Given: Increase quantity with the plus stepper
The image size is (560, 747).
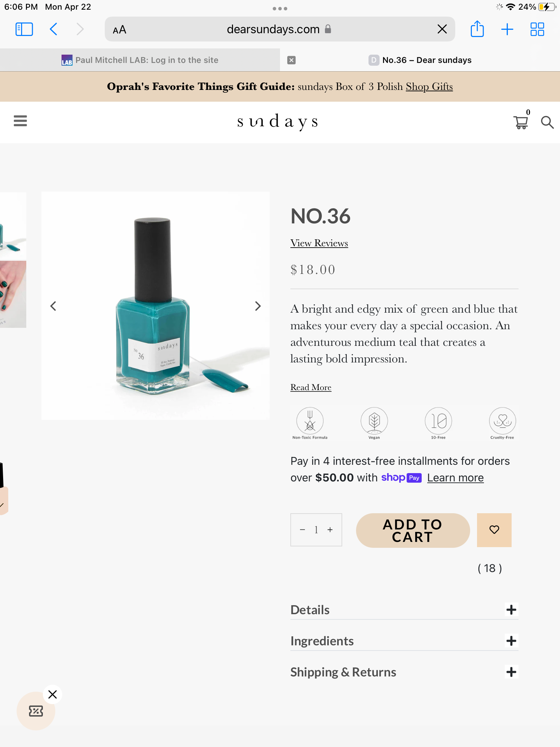Looking at the screenshot, I should 330,530.
